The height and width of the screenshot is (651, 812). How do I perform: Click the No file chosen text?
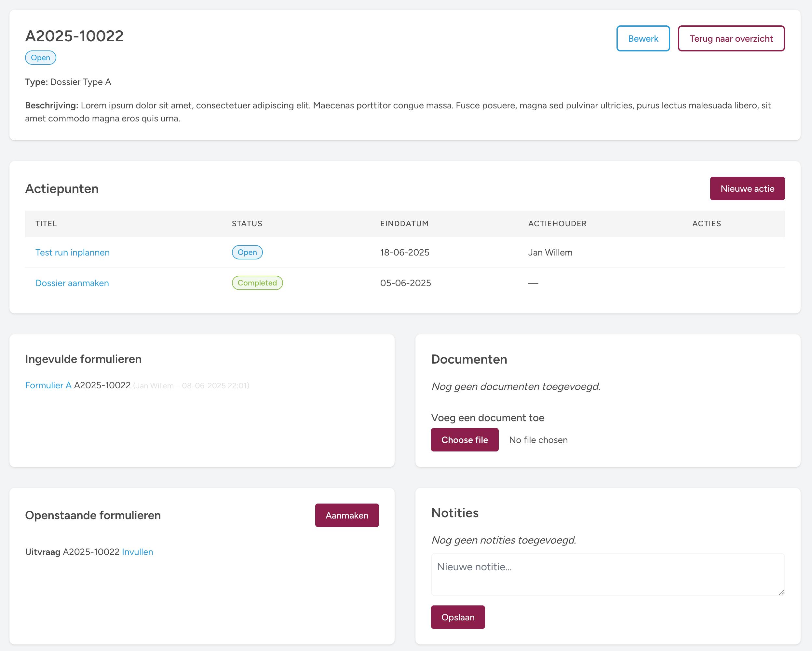click(538, 440)
